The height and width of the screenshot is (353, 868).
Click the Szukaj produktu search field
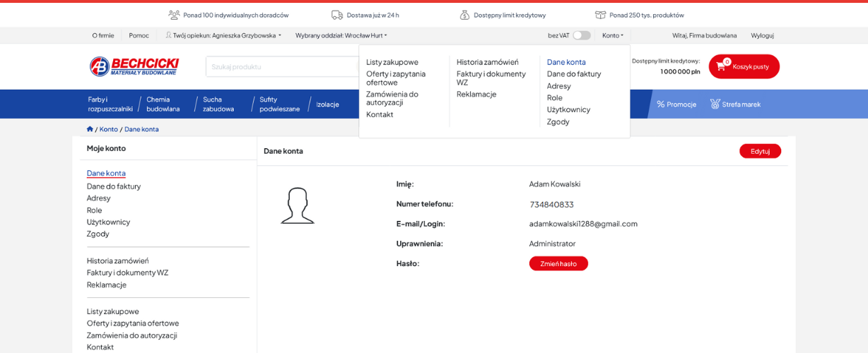pyautogui.click(x=283, y=66)
